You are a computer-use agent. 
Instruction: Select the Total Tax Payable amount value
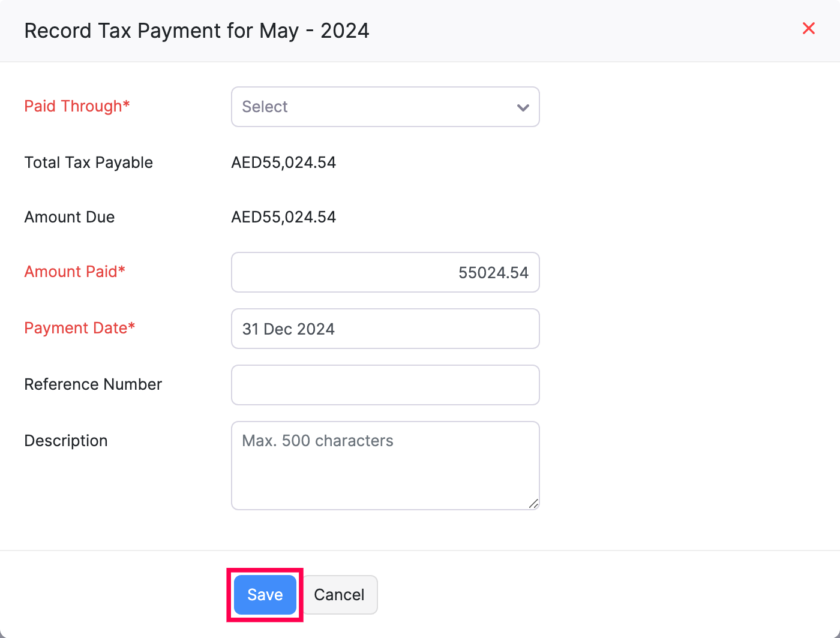click(x=283, y=162)
